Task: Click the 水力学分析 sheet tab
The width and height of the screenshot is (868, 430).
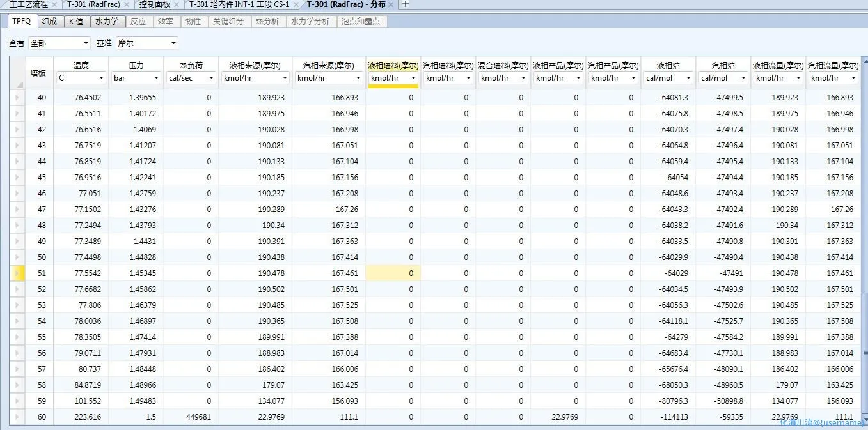Action: click(x=310, y=21)
